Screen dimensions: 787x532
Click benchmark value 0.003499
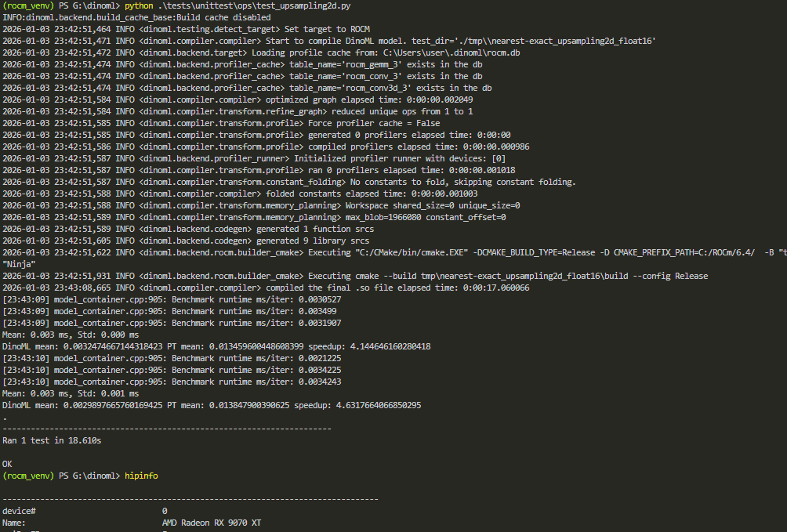(317, 311)
